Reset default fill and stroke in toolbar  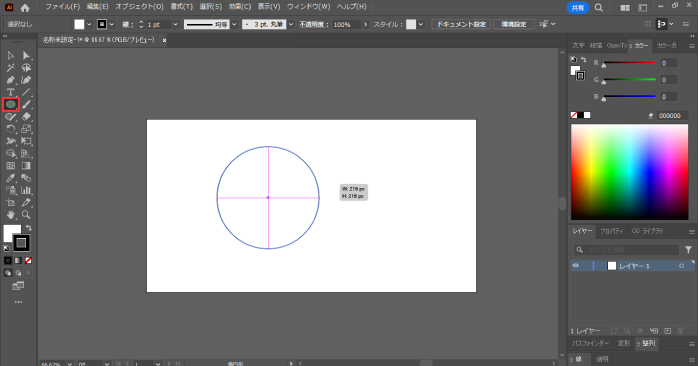coord(6,248)
